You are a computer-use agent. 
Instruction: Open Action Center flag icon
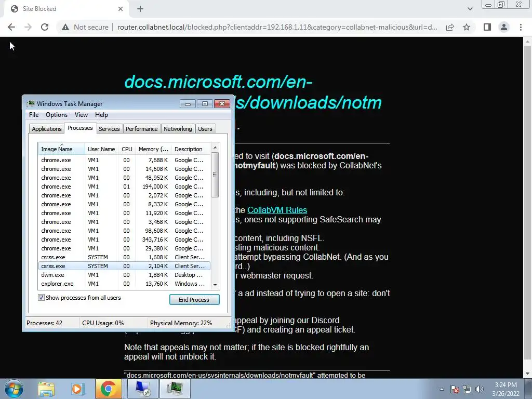tap(455, 390)
